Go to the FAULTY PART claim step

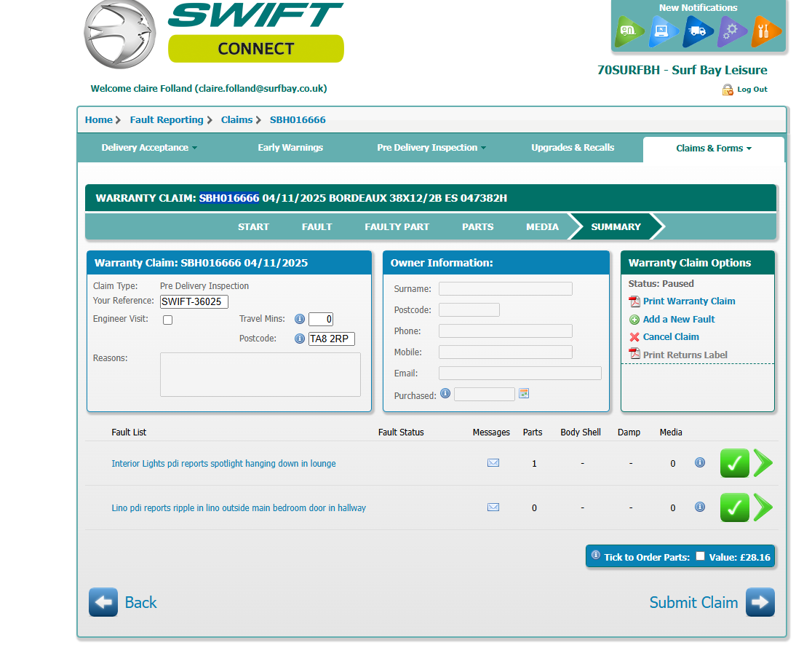pyautogui.click(x=397, y=227)
